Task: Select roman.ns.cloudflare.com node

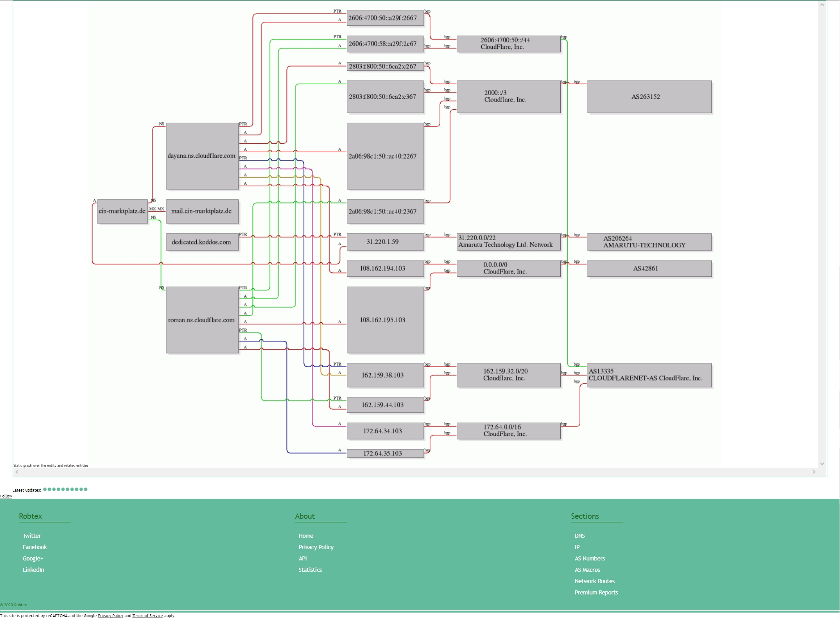Action: (202, 320)
